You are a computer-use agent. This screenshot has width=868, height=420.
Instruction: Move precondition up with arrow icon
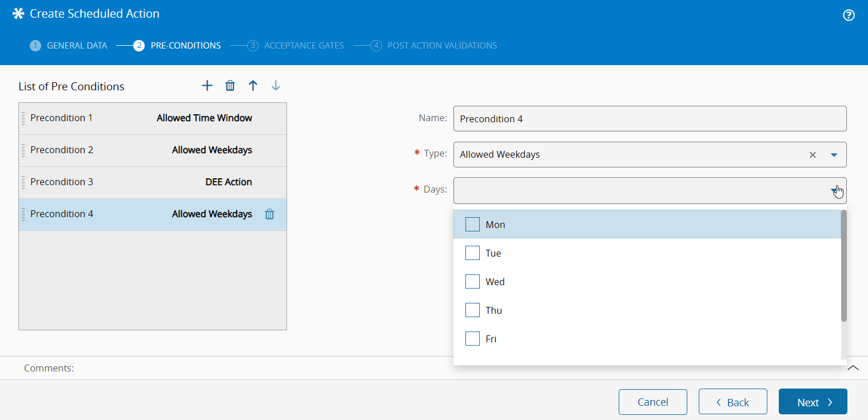pos(253,86)
